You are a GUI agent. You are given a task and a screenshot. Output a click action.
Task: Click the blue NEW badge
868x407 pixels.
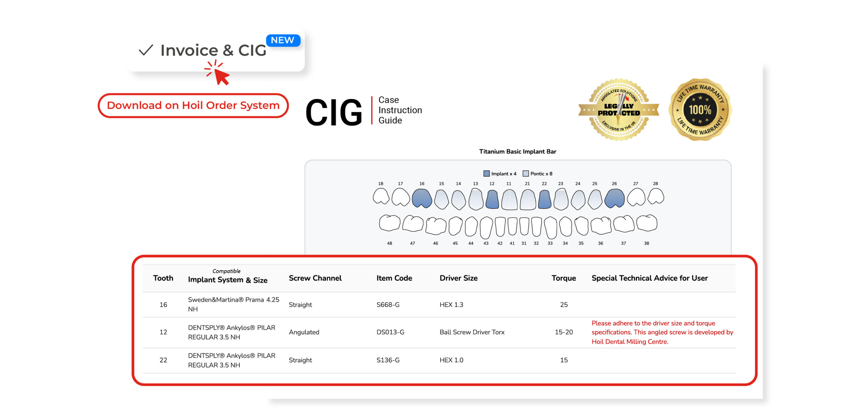coord(283,40)
